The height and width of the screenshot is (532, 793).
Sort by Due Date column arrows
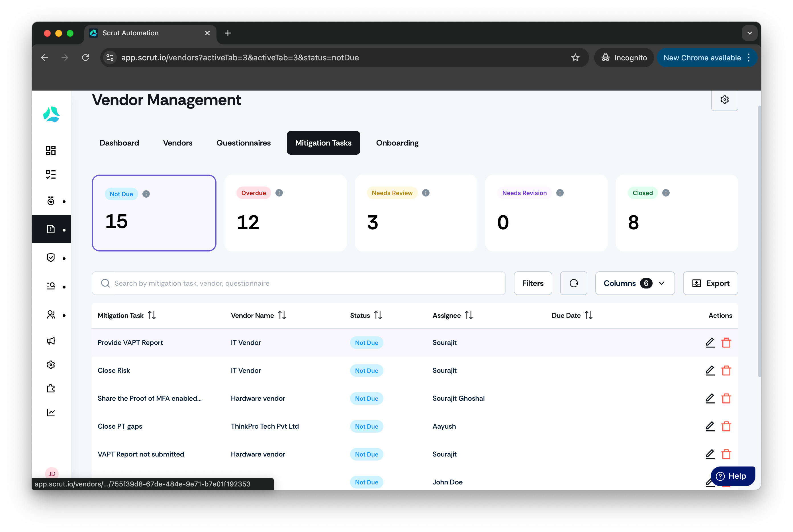pos(589,315)
